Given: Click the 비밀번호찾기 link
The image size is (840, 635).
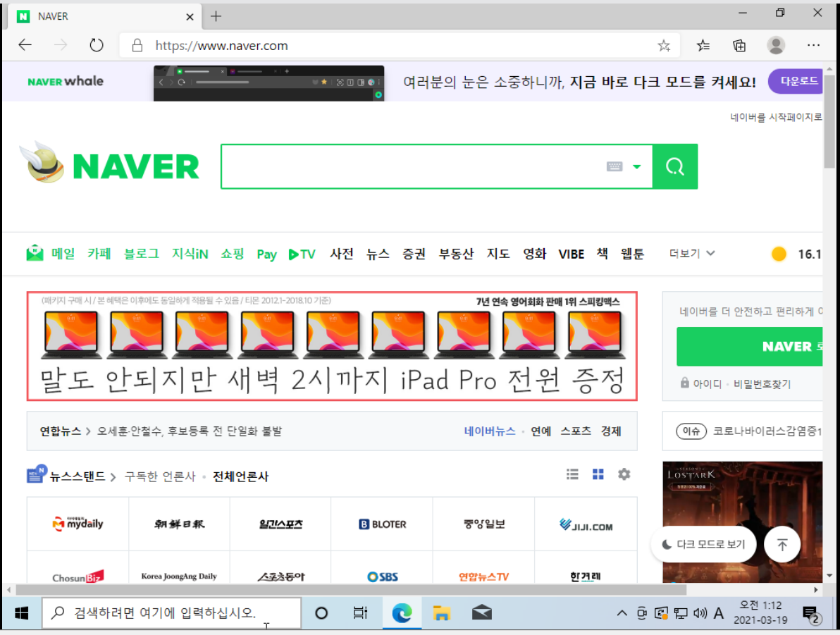Looking at the screenshot, I should [762, 383].
